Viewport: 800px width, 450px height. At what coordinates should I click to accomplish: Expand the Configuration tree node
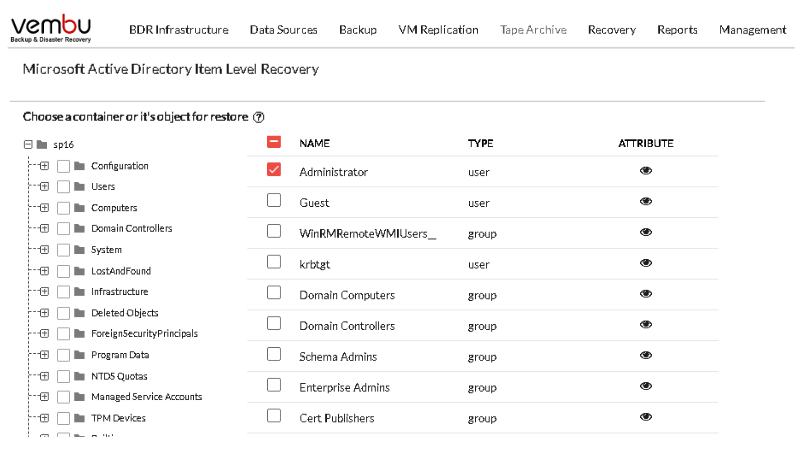point(44,166)
